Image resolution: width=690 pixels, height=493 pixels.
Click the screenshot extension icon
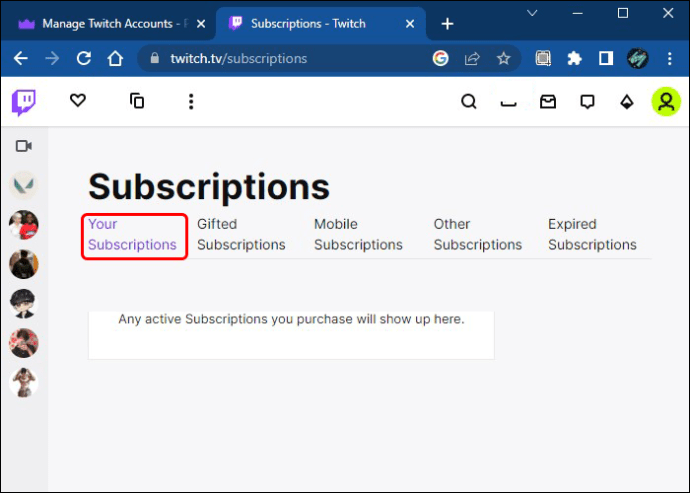point(543,58)
